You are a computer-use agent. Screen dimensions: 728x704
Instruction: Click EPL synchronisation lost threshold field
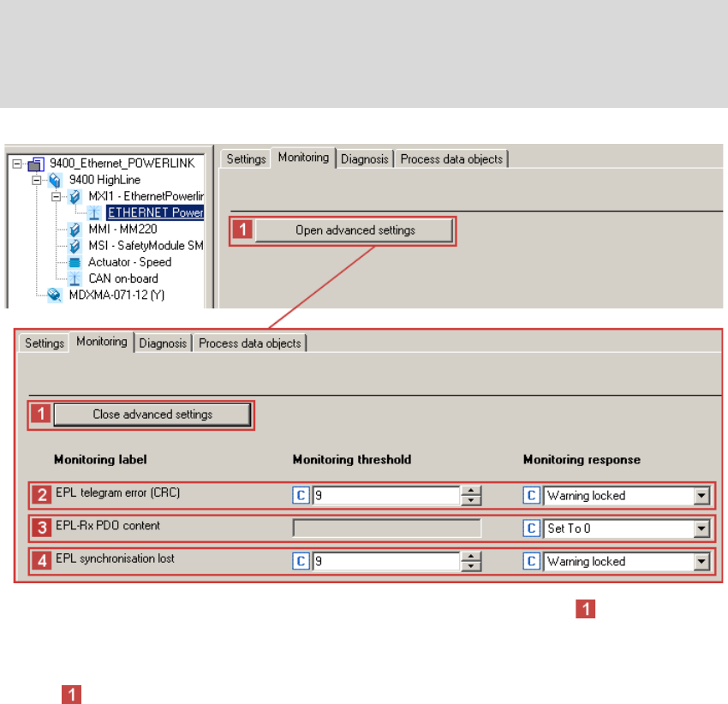[x=385, y=562]
